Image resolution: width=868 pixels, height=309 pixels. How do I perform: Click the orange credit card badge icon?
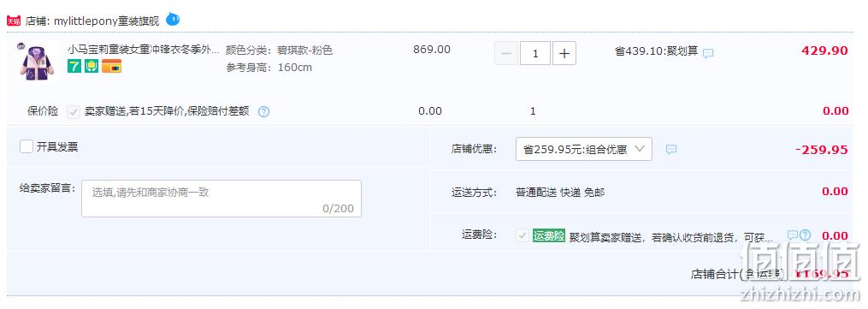(x=111, y=67)
